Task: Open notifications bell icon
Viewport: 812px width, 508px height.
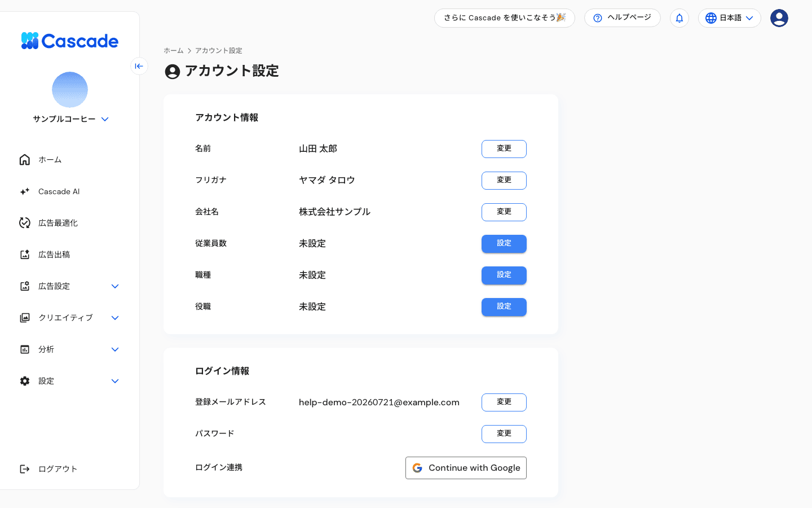Action: (679, 18)
